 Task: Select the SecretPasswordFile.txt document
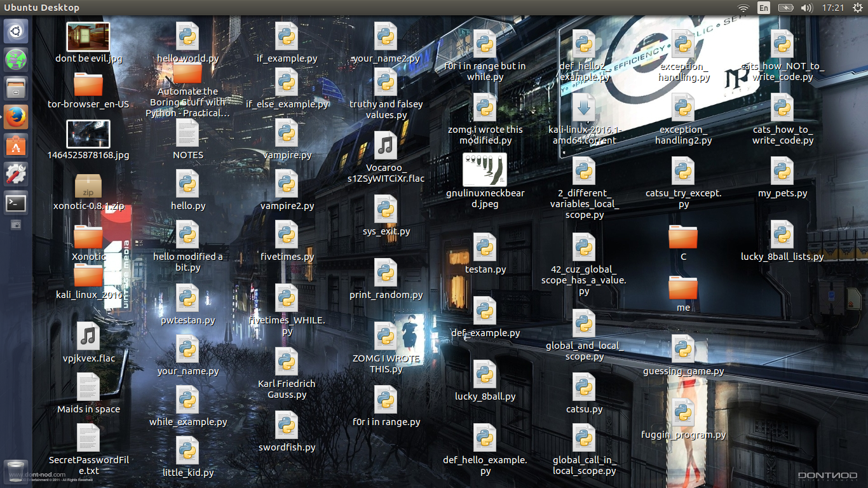click(x=88, y=438)
